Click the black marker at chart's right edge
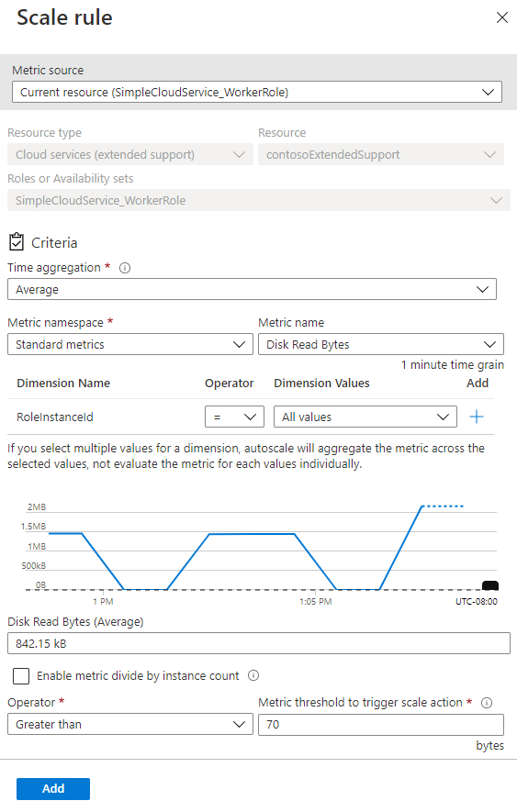 point(490,585)
